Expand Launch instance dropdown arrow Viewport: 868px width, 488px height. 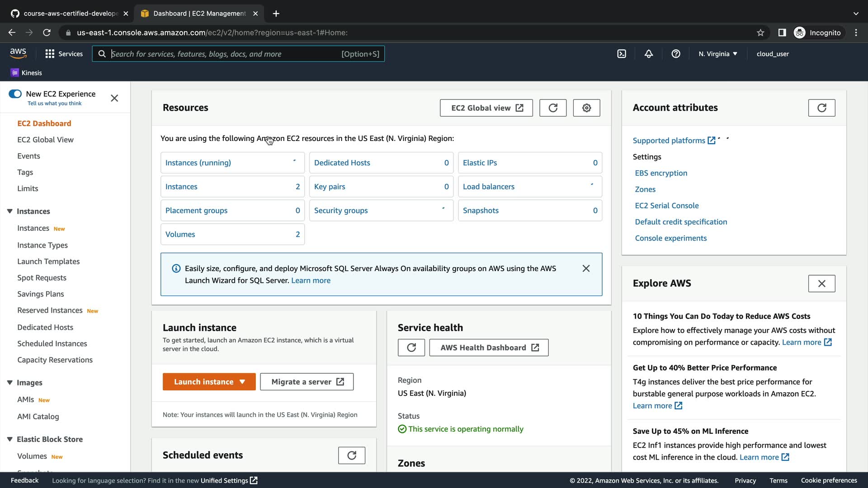[242, 382]
